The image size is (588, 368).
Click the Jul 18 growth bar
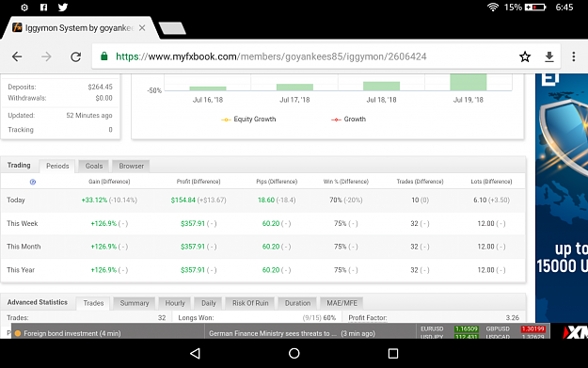click(x=381, y=86)
